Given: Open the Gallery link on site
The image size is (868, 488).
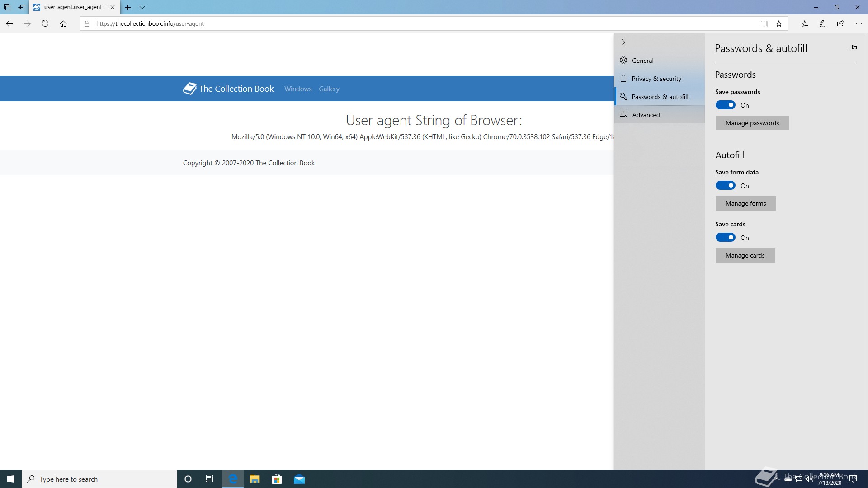Looking at the screenshot, I should [x=329, y=89].
